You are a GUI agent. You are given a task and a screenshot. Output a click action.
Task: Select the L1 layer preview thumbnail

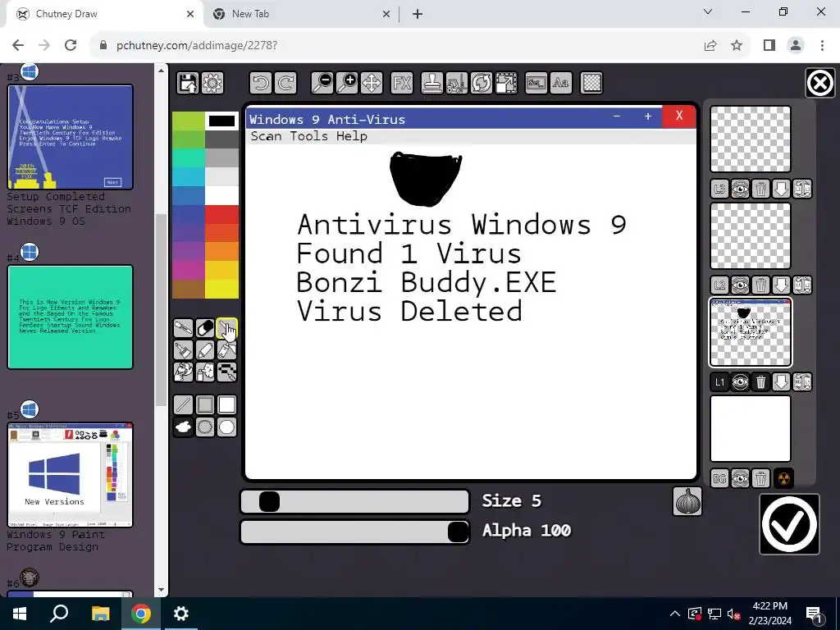click(x=751, y=333)
